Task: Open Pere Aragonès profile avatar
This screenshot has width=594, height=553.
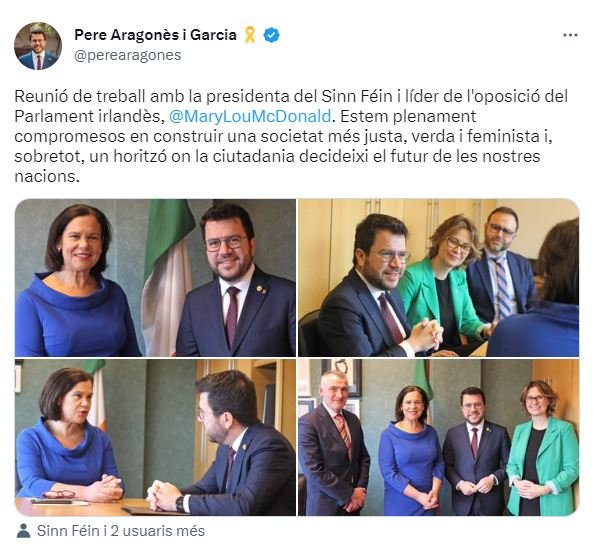Action: coord(38,46)
